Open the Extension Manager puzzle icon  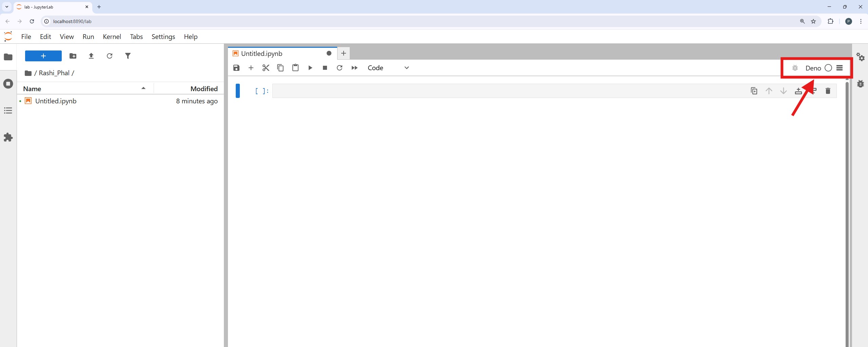[x=8, y=137]
